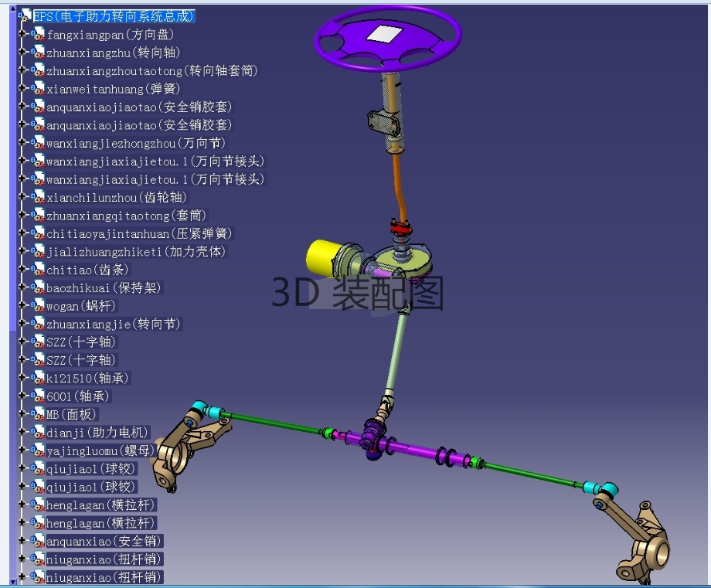Select the 'wogan(蜗杆)' label
711x588 pixels.
(81, 306)
